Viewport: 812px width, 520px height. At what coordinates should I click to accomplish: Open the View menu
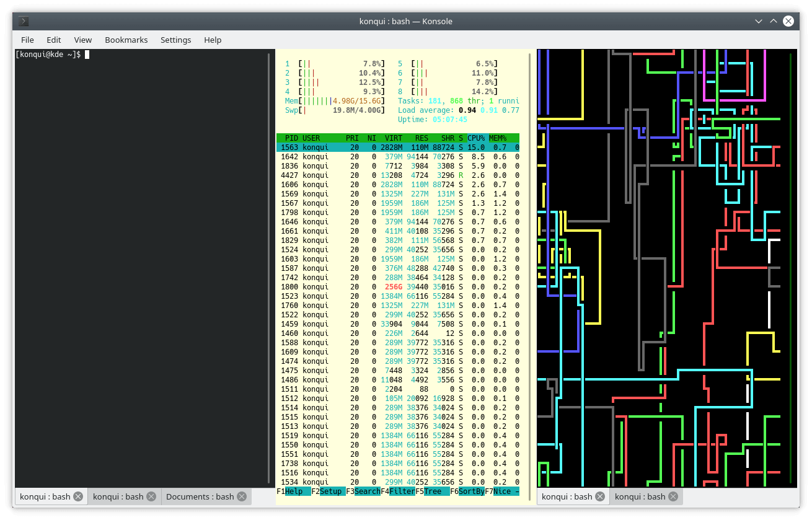pyautogui.click(x=82, y=40)
